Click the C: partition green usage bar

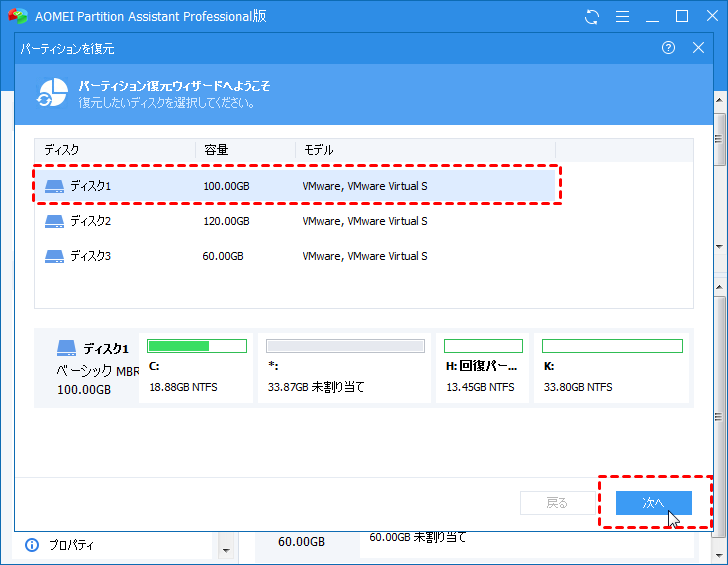pos(197,346)
